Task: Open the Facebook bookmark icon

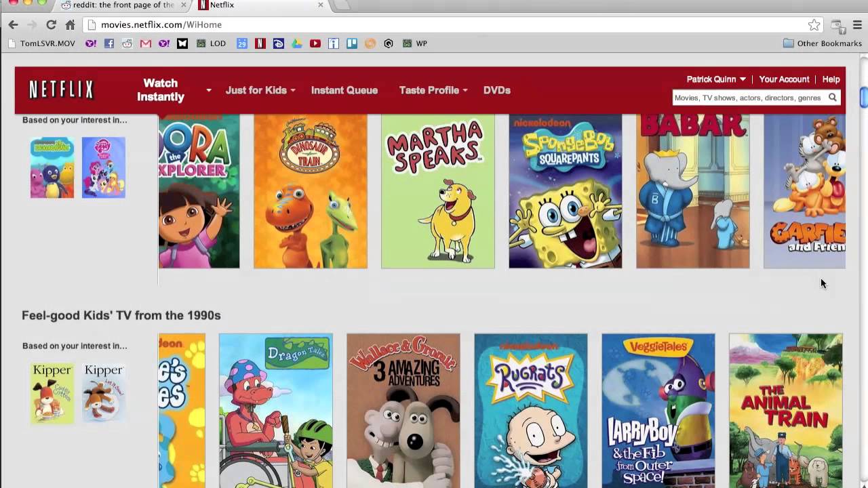Action: point(108,43)
